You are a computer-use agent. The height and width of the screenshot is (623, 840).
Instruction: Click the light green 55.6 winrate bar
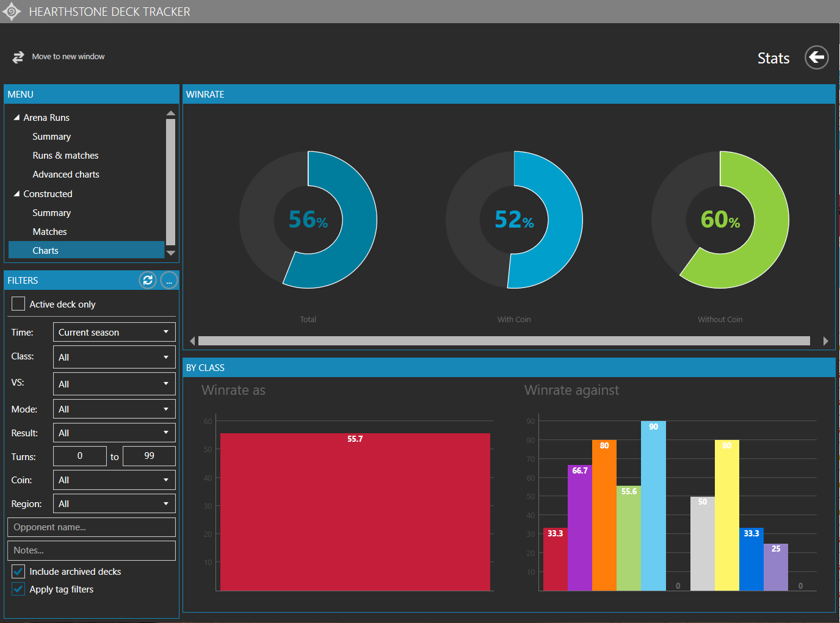(x=629, y=538)
